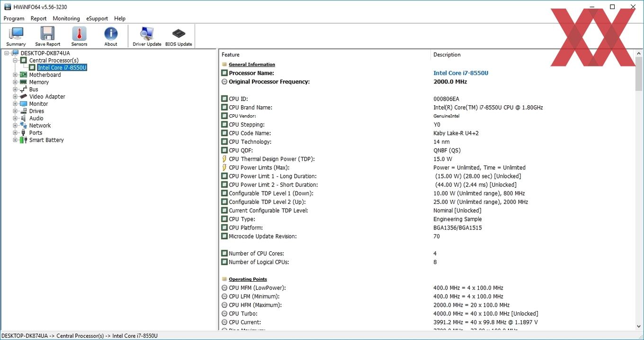644x340 pixels.
Task: Click the Motherboard icon in tree
Action: tap(23, 75)
